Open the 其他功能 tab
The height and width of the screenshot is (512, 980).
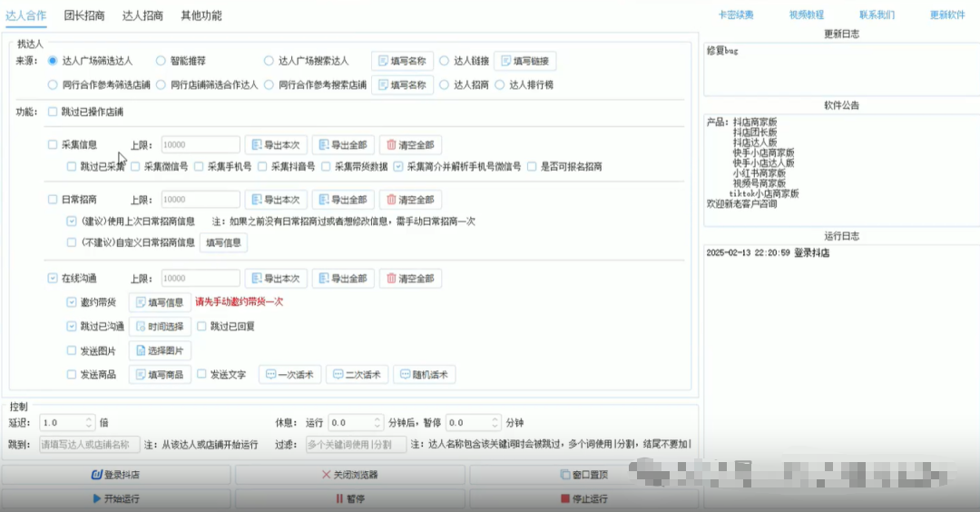click(201, 15)
